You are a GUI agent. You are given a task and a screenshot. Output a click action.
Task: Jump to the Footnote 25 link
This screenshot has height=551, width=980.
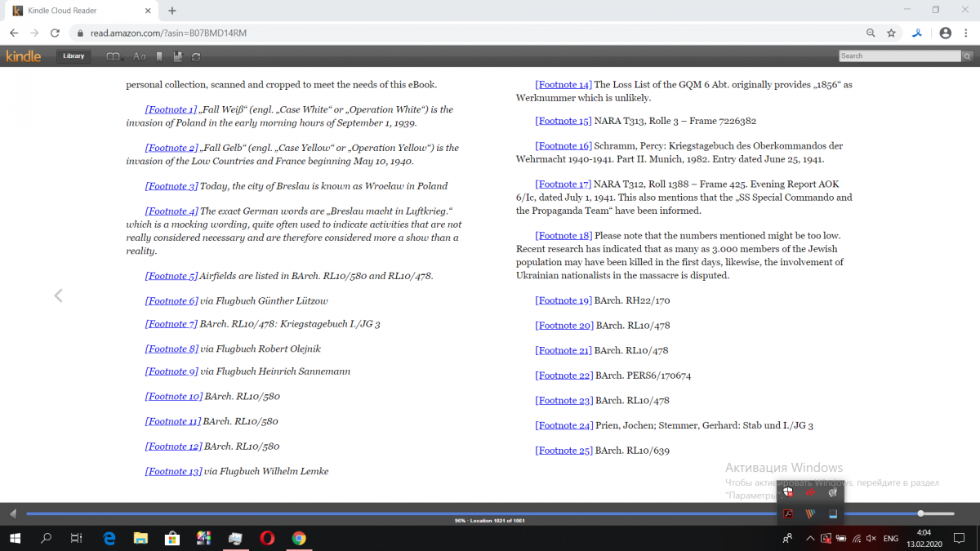(x=563, y=451)
